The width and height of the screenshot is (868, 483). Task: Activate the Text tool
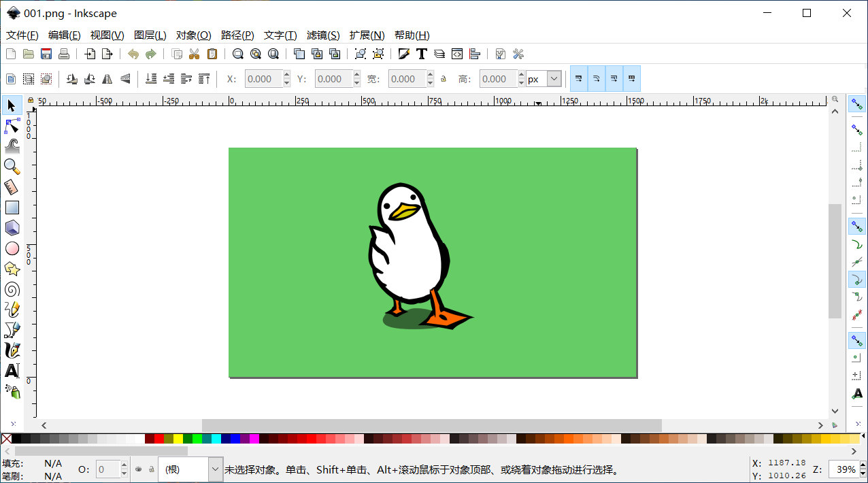click(x=11, y=371)
